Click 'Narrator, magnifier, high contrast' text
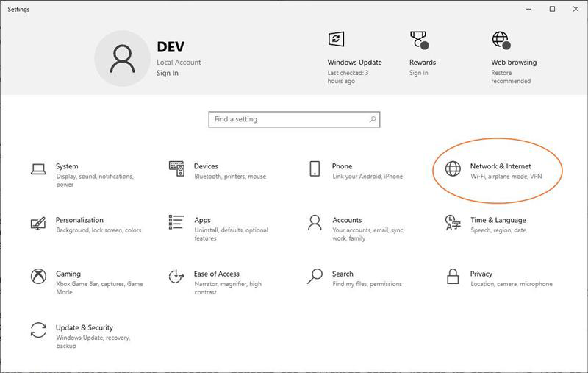The height and width of the screenshot is (373, 588). click(x=228, y=288)
